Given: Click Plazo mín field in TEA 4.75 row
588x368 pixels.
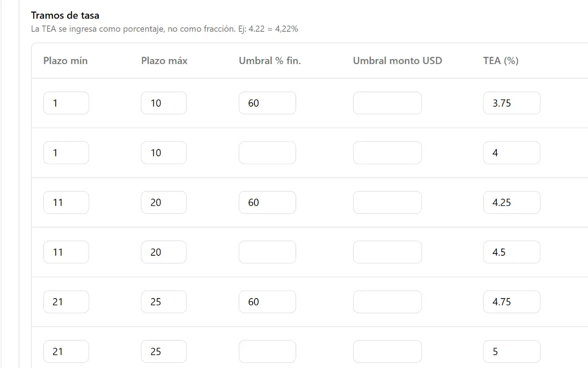Looking at the screenshot, I should pyautogui.click(x=66, y=302).
